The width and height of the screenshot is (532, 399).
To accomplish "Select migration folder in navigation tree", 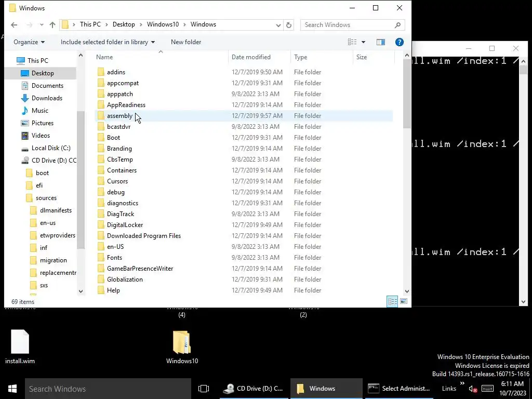I will pyautogui.click(x=53, y=261).
